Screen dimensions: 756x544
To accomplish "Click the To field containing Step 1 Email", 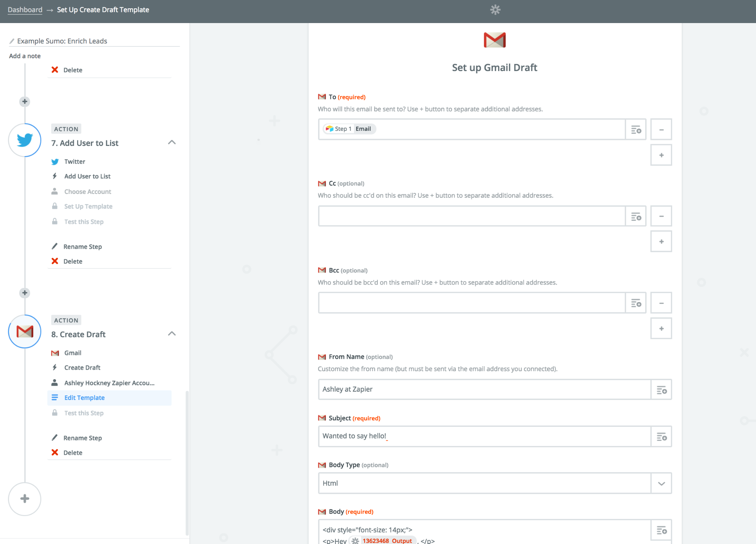I will click(x=472, y=129).
